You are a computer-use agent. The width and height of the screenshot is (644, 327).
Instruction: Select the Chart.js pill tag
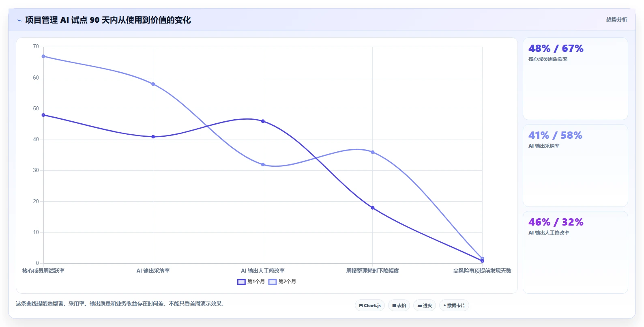370,305
